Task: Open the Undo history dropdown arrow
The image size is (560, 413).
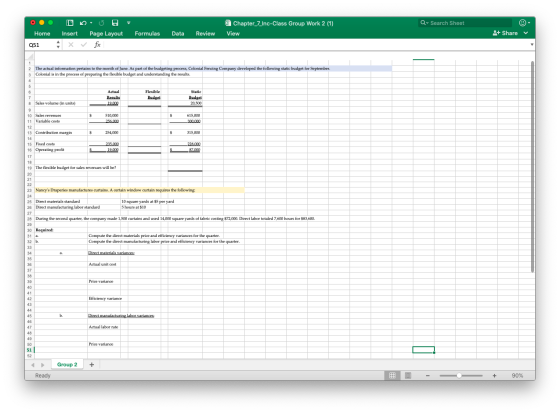Action: pyautogui.click(x=91, y=23)
